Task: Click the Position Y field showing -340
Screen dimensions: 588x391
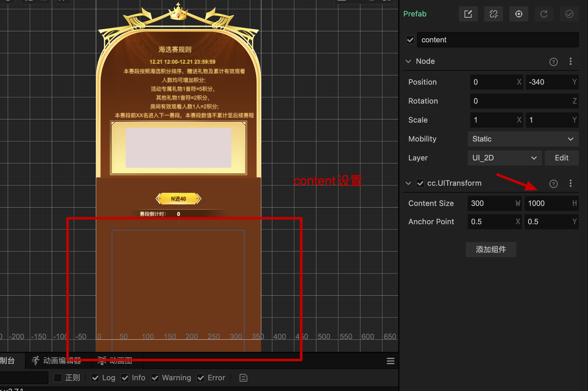Action: click(552, 82)
